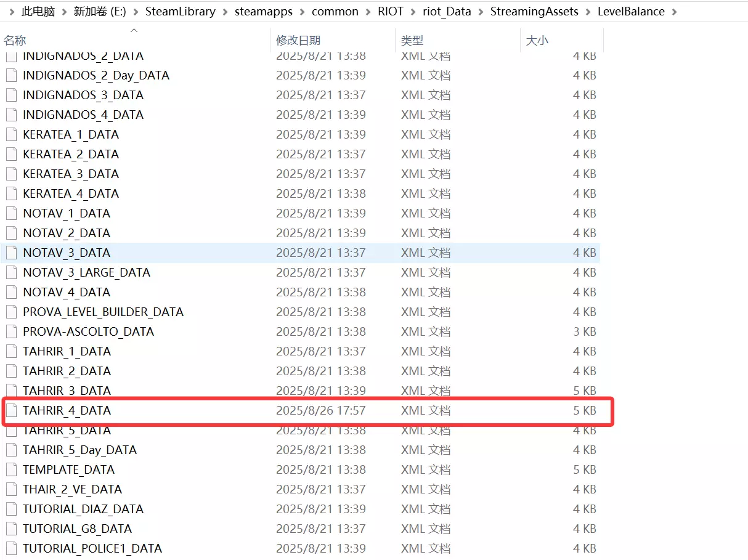Viewport: 748px width, 560px height.
Task: Click the 5 KB size of TEMPLATE_DATA
Action: [x=585, y=469]
